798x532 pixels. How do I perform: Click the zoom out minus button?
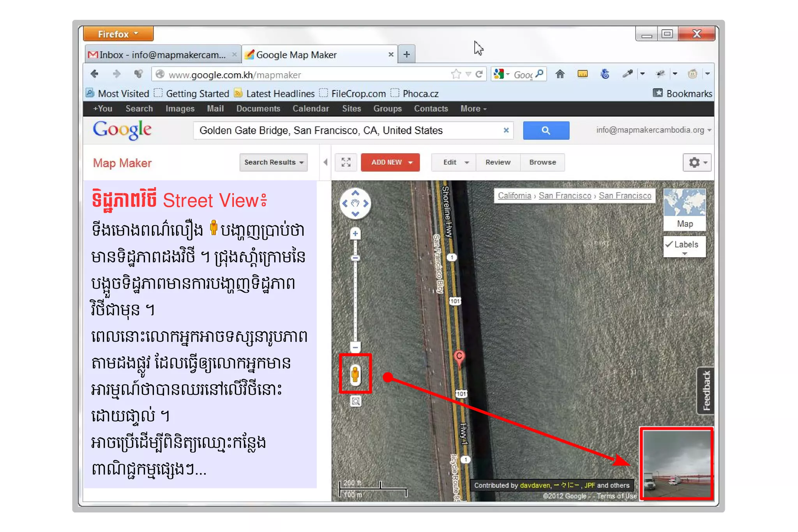355,347
